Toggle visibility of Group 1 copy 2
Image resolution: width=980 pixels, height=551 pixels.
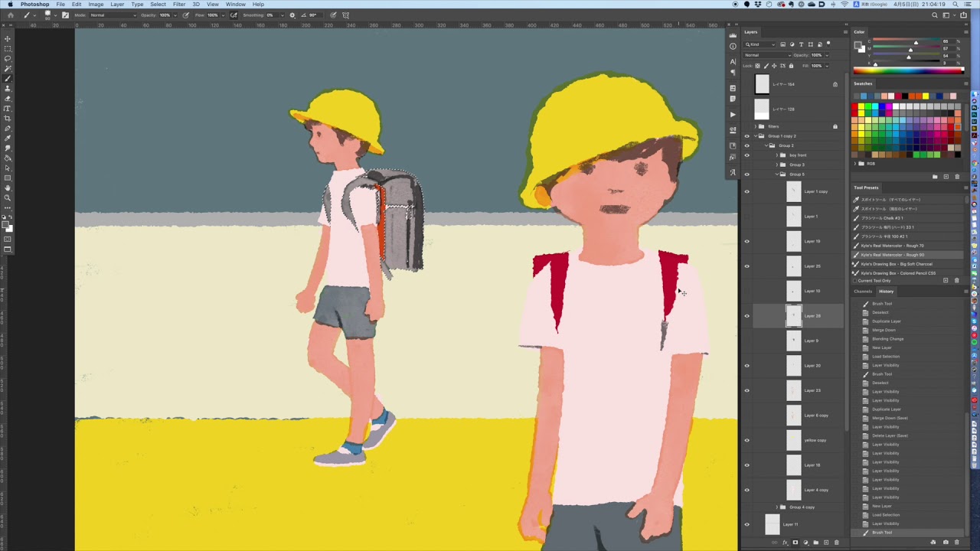tap(747, 136)
